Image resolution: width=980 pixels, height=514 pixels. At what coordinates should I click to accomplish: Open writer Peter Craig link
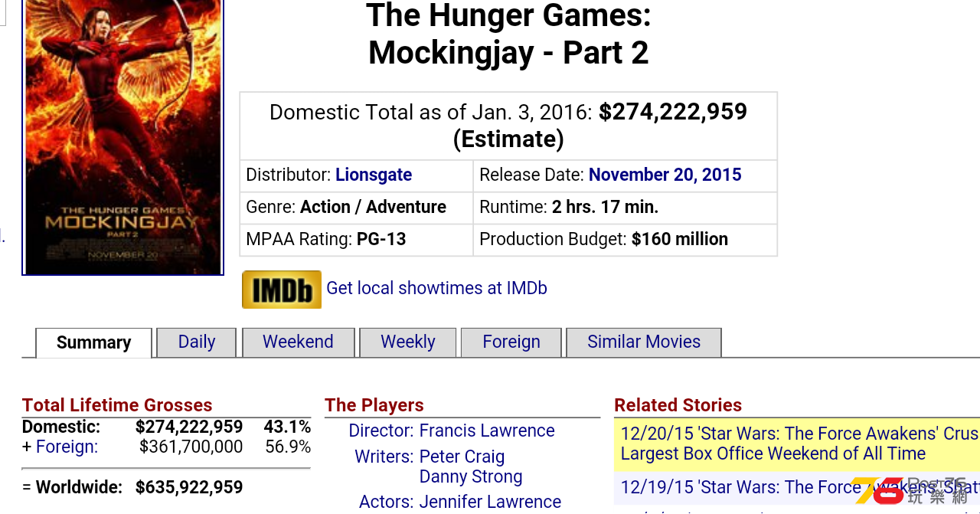tap(462, 457)
